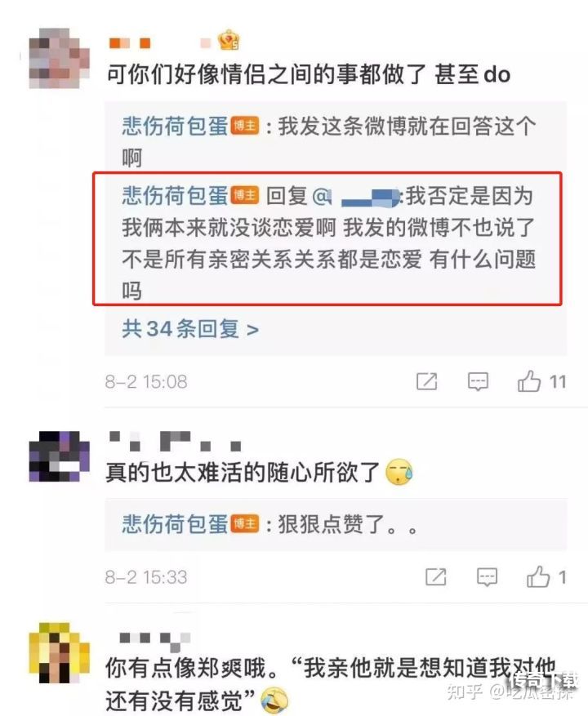
Task: Tap the crying-laughing emoji in last comment
Action: [x=274, y=701]
